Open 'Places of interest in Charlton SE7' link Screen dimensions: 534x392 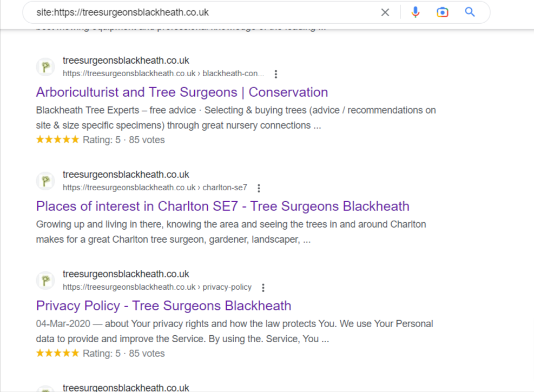click(222, 206)
